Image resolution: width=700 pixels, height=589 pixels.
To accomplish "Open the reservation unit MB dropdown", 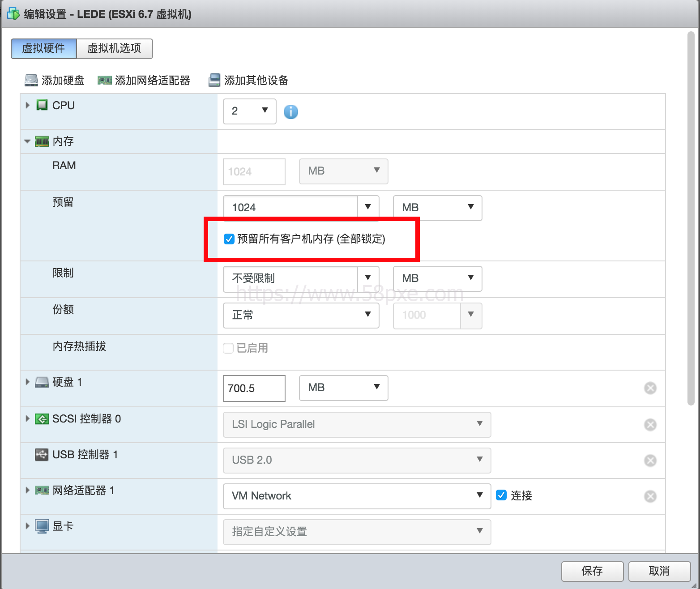I will [x=438, y=208].
